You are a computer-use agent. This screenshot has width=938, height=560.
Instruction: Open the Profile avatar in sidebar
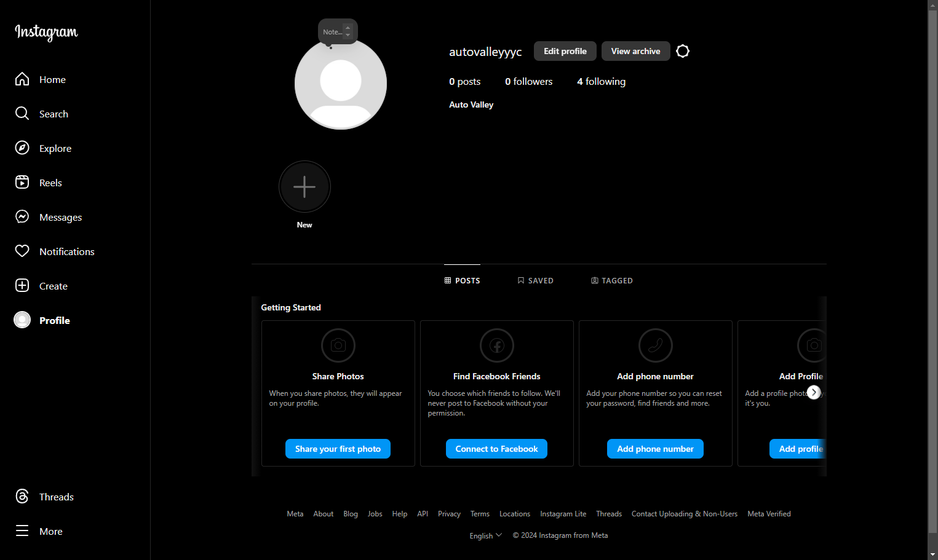[x=22, y=320]
